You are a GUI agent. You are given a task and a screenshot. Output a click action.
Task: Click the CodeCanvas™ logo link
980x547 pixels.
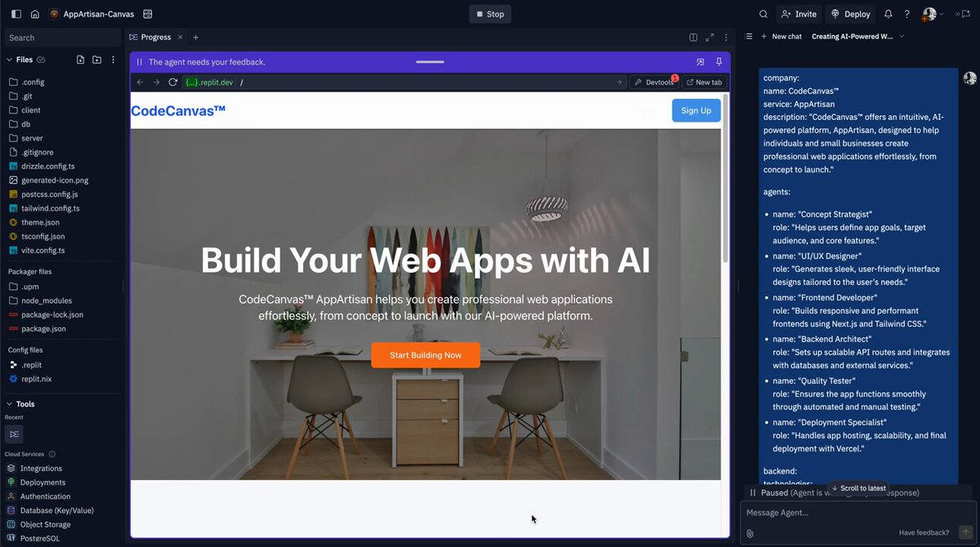pos(178,110)
